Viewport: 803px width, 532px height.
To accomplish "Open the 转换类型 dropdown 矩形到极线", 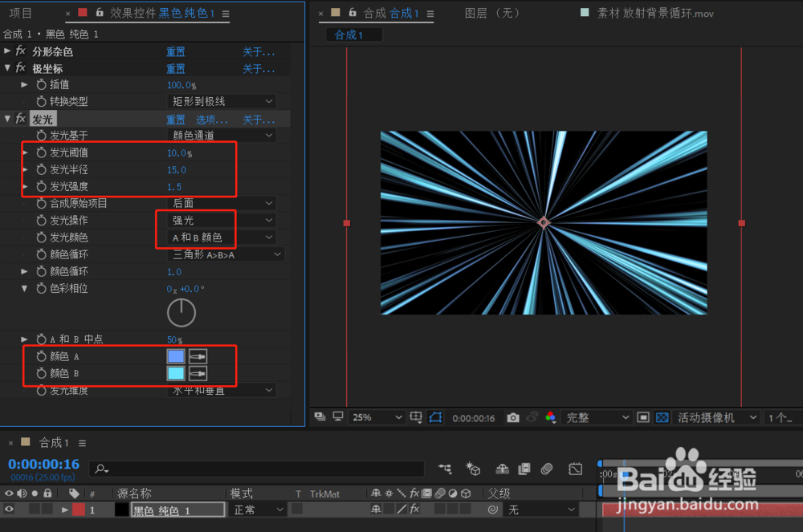I will (222, 101).
